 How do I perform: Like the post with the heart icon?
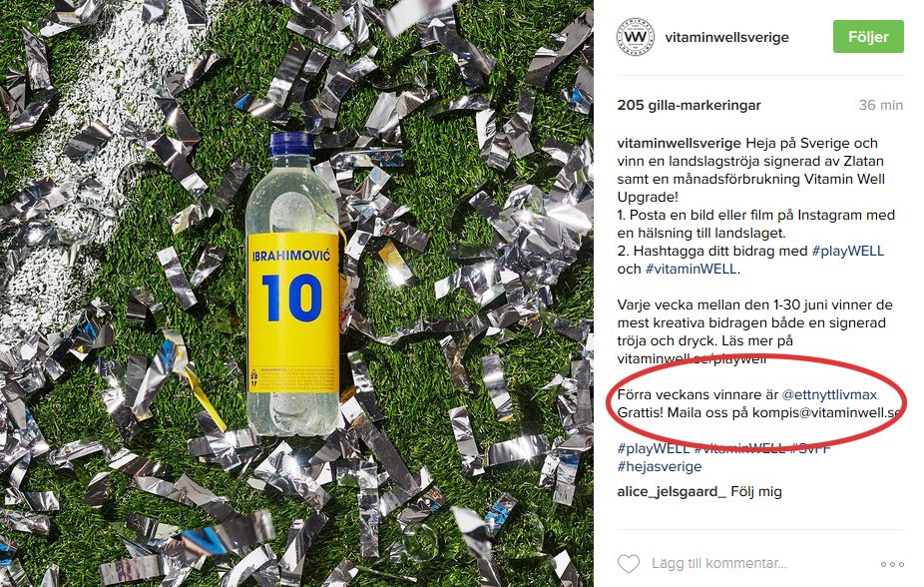628,564
